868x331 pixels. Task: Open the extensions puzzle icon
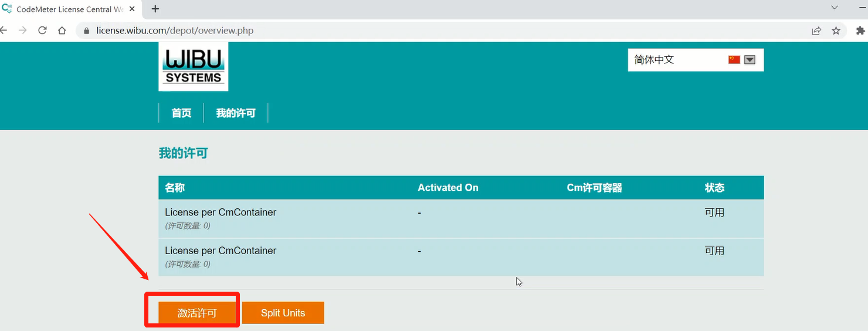[861, 31]
